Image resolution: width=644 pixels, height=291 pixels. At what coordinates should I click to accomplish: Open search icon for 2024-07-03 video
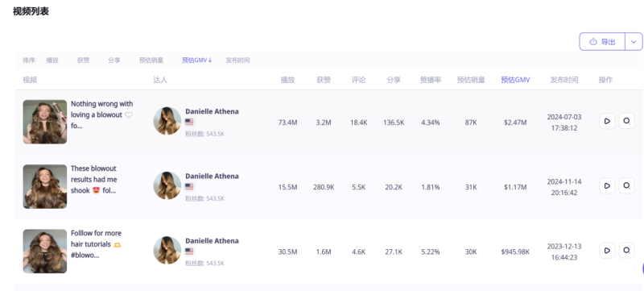[627, 121]
